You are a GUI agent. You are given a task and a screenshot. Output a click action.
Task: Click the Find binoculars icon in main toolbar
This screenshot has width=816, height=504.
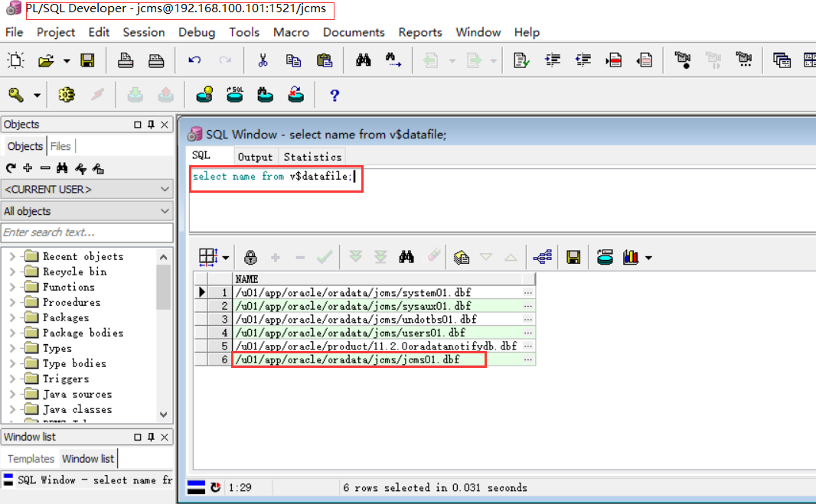[364, 60]
